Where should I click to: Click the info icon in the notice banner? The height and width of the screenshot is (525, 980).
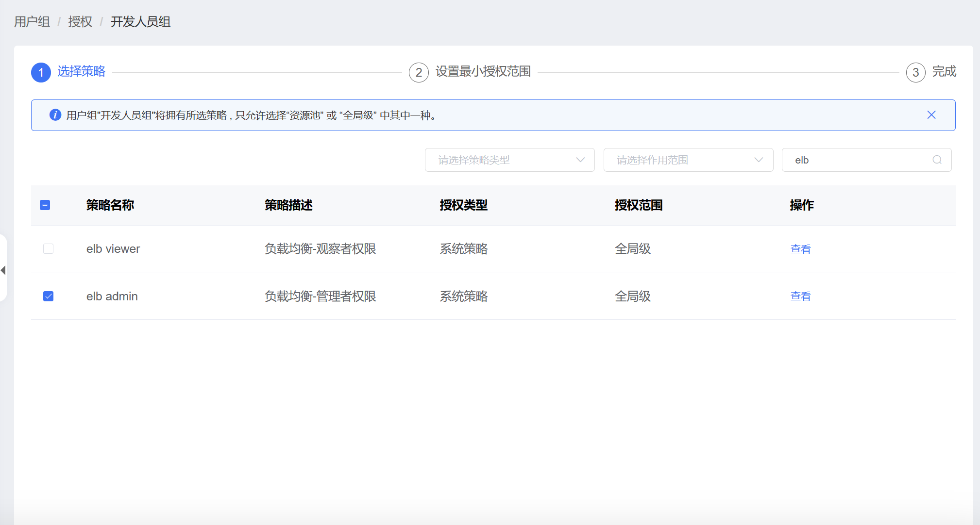[55, 115]
